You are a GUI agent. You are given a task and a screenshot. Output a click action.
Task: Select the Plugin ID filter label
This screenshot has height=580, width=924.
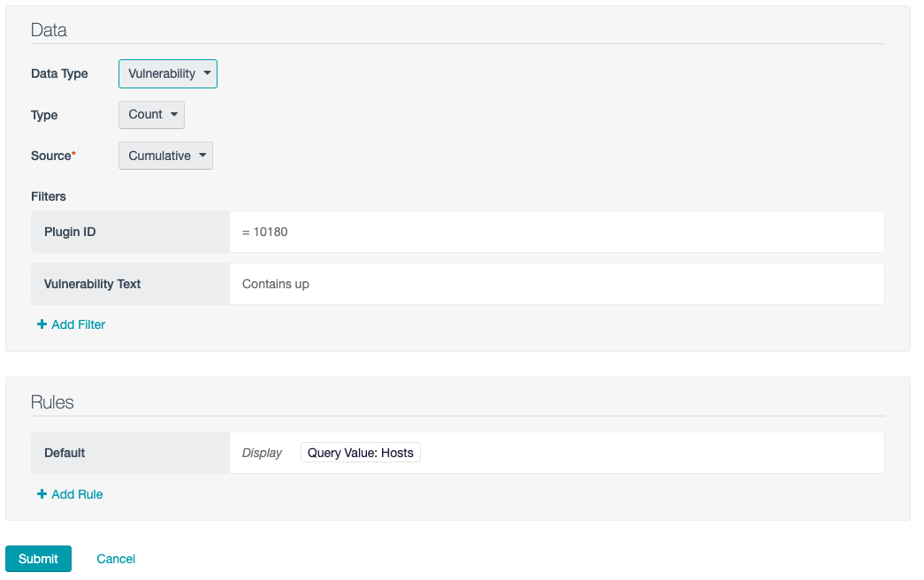(x=70, y=232)
